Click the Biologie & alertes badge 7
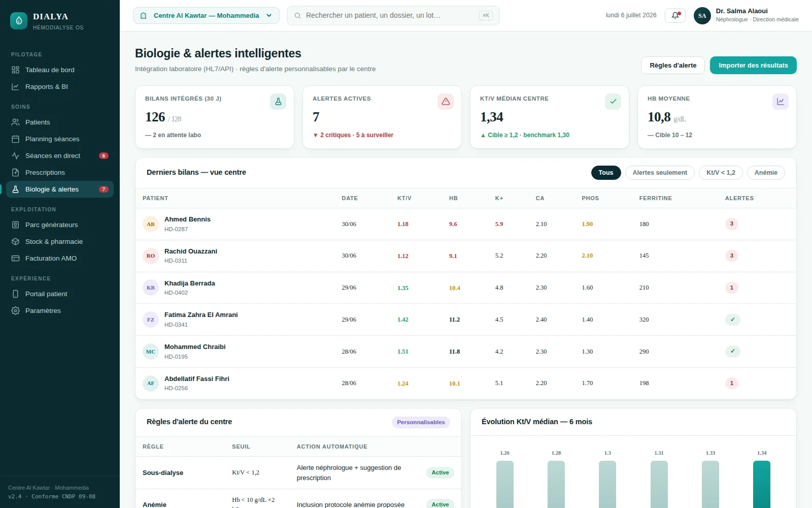Viewport: 812px width, 508px height. [x=104, y=189]
